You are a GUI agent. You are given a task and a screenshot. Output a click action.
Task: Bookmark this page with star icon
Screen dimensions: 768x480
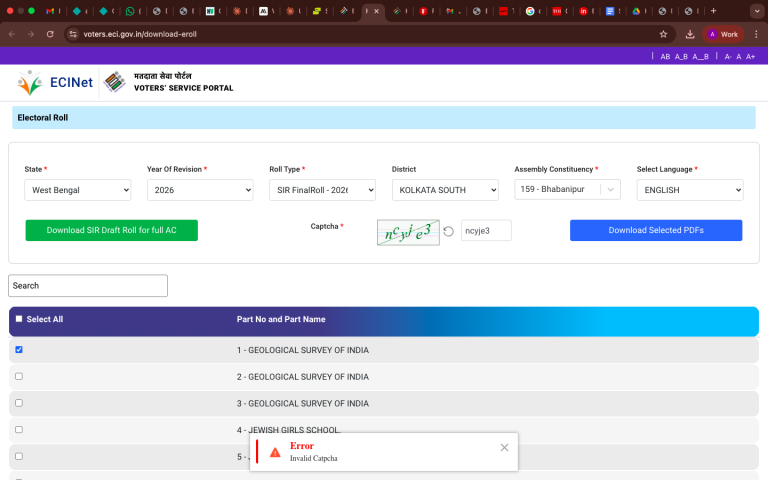click(x=663, y=33)
